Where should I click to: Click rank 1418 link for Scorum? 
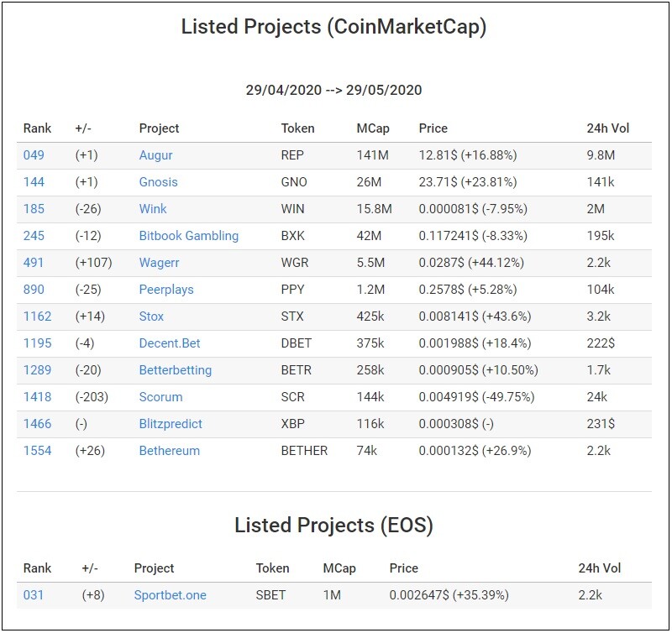[37, 397]
